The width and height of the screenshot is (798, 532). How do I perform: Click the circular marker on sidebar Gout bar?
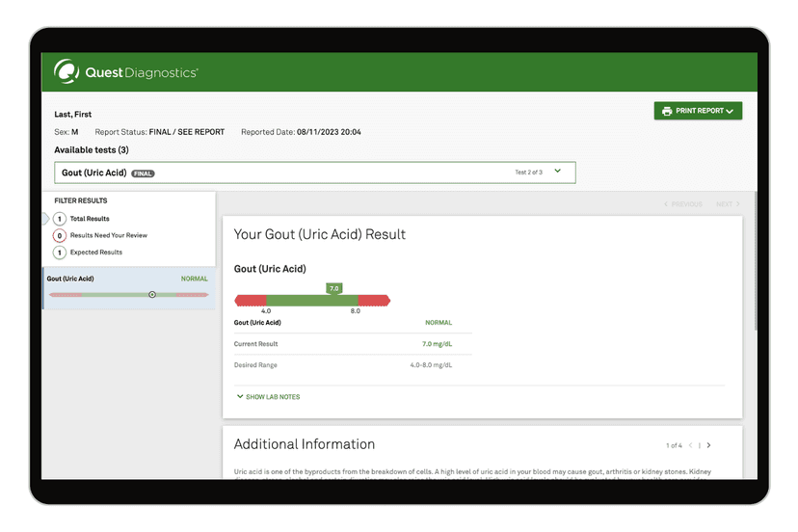(152, 294)
